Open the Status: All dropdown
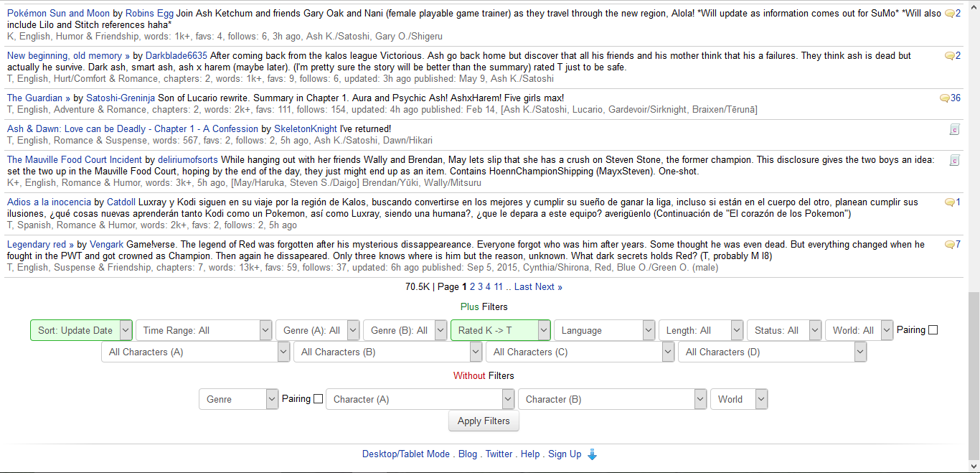The width and height of the screenshot is (980, 473). (x=784, y=330)
